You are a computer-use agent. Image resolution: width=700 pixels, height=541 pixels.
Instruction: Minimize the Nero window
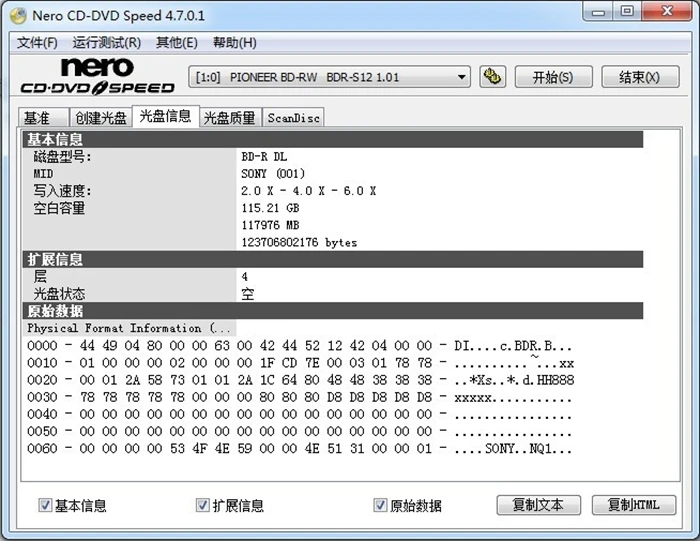pyautogui.click(x=598, y=11)
